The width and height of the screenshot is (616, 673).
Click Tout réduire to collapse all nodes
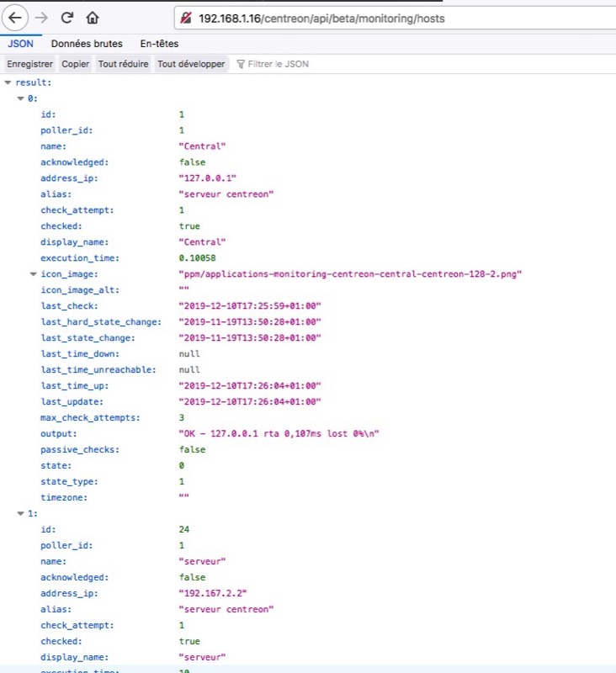[124, 64]
